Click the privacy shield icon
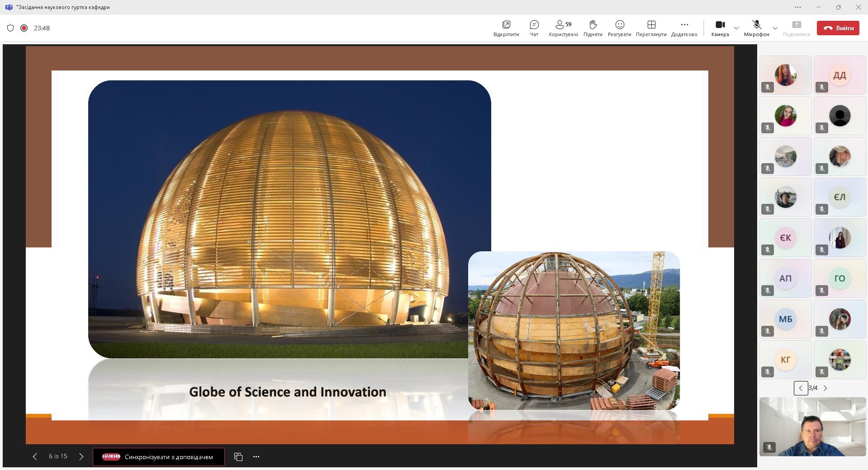 (10, 28)
